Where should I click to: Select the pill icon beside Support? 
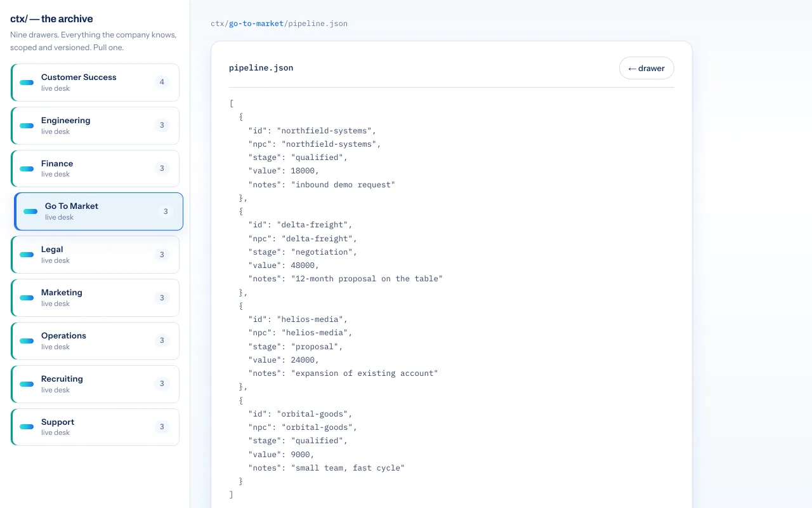(27, 427)
